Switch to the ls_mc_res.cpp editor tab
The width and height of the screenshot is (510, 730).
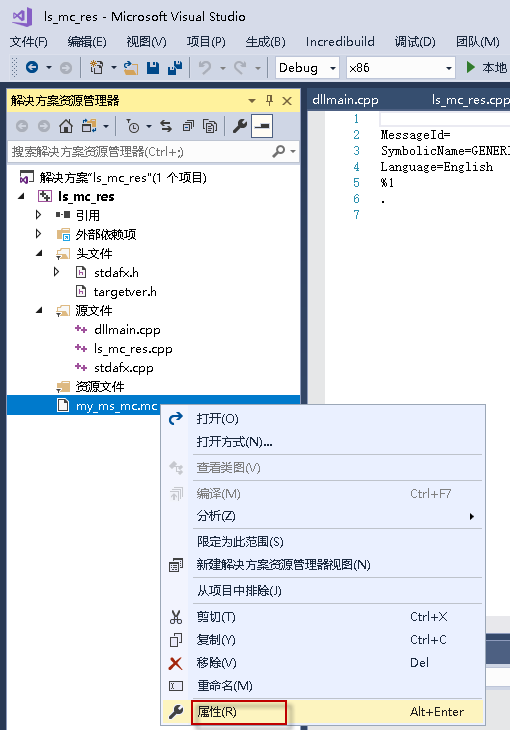point(470,100)
